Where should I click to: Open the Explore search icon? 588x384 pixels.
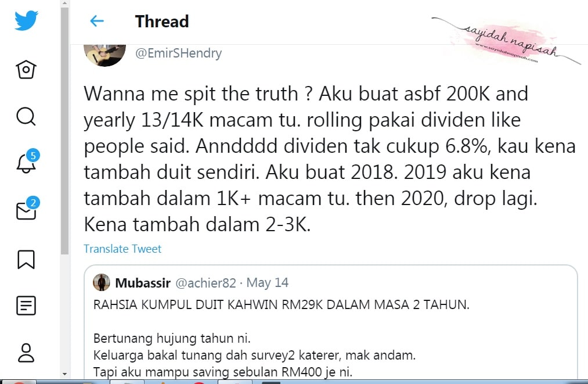pos(26,116)
